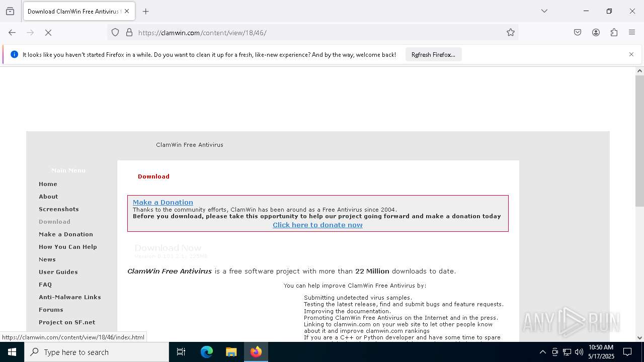Open Forums menu link
The height and width of the screenshot is (362, 644).
pyautogui.click(x=51, y=310)
